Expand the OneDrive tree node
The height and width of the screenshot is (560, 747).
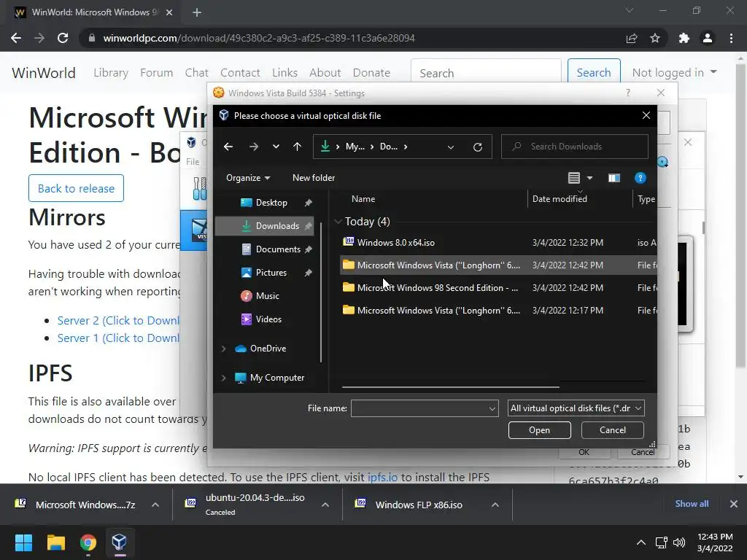coord(223,349)
